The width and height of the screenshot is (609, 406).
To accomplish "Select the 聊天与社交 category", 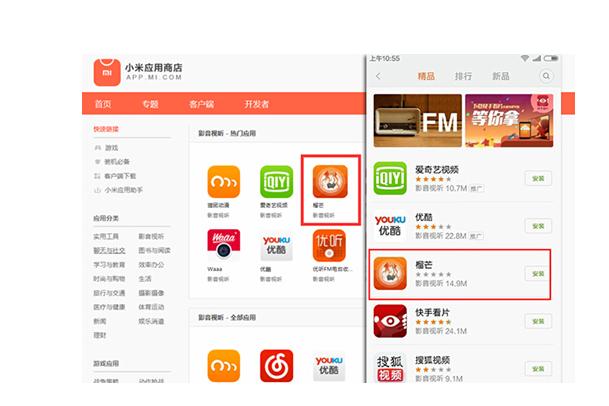I will [109, 251].
